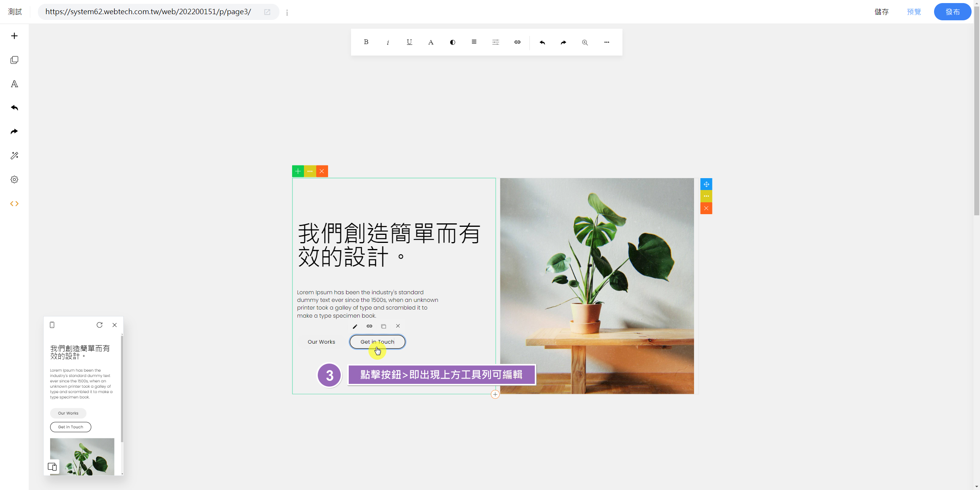This screenshot has height=490, width=980.
Task: Click the Our Works button
Action: pyautogui.click(x=321, y=342)
